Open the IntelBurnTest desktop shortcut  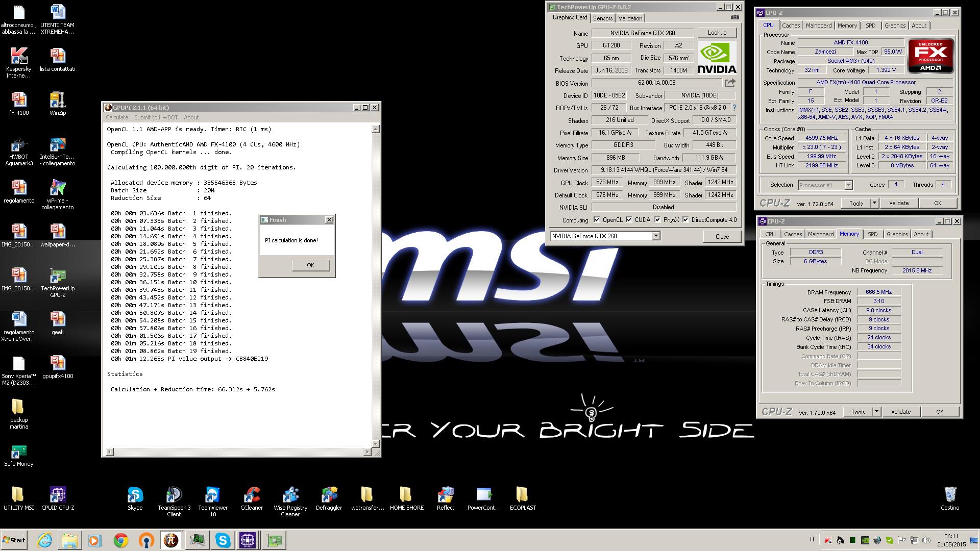click(x=58, y=152)
